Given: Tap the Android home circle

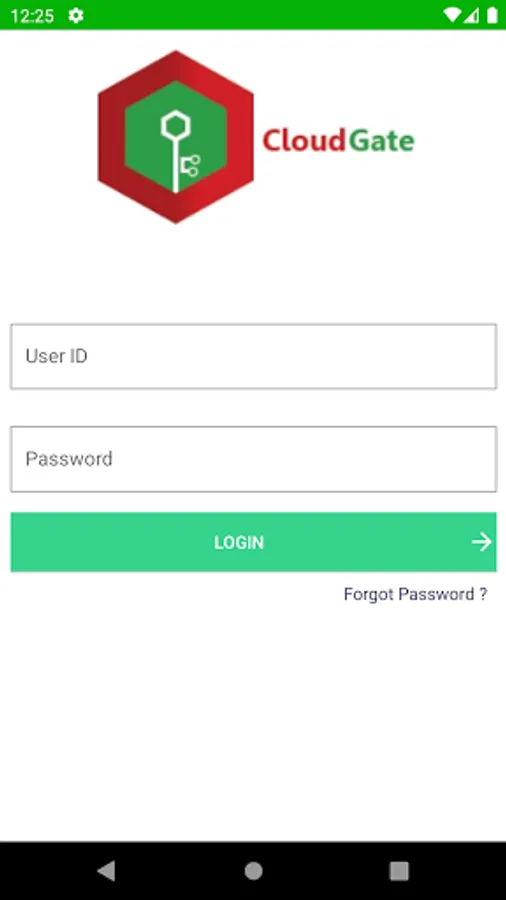Looking at the screenshot, I should pos(253,871).
